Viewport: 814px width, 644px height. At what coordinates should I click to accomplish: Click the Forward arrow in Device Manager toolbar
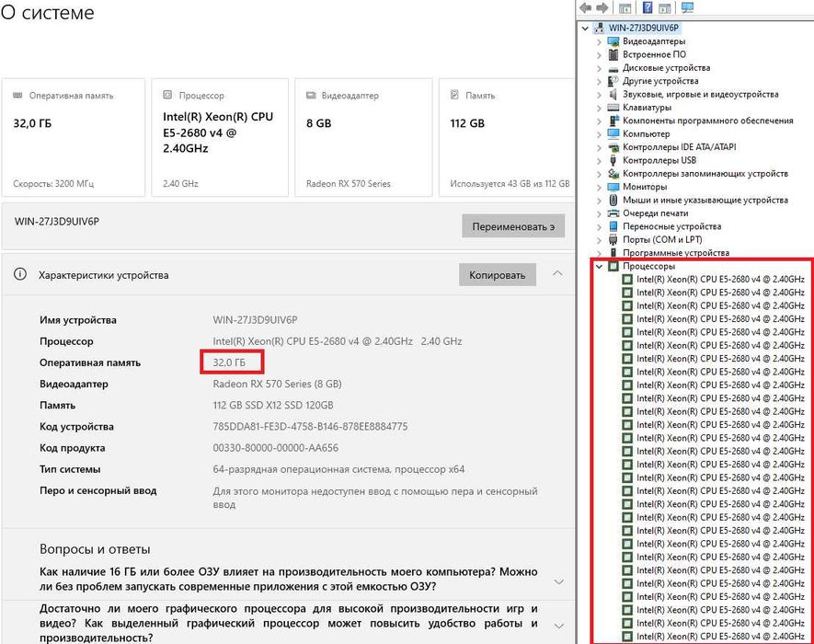[x=602, y=7]
